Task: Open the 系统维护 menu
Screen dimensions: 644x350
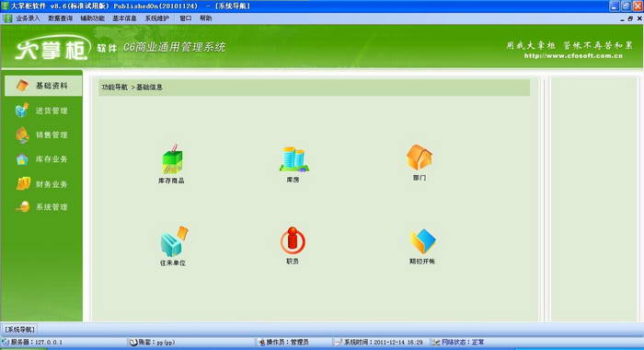Action: [x=157, y=18]
